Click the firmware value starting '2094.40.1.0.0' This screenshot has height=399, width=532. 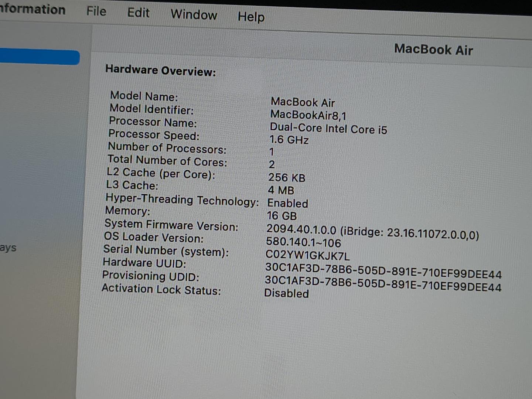[x=372, y=232]
